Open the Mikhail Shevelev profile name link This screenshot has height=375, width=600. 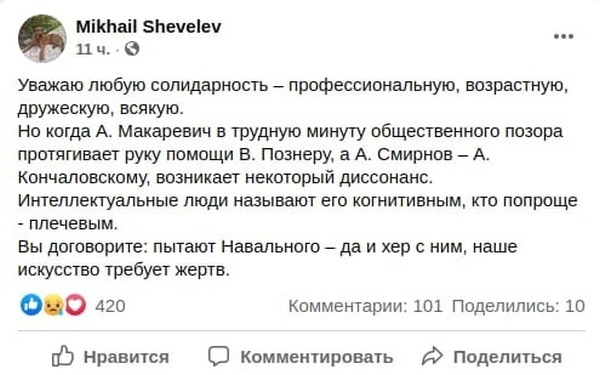point(148,26)
